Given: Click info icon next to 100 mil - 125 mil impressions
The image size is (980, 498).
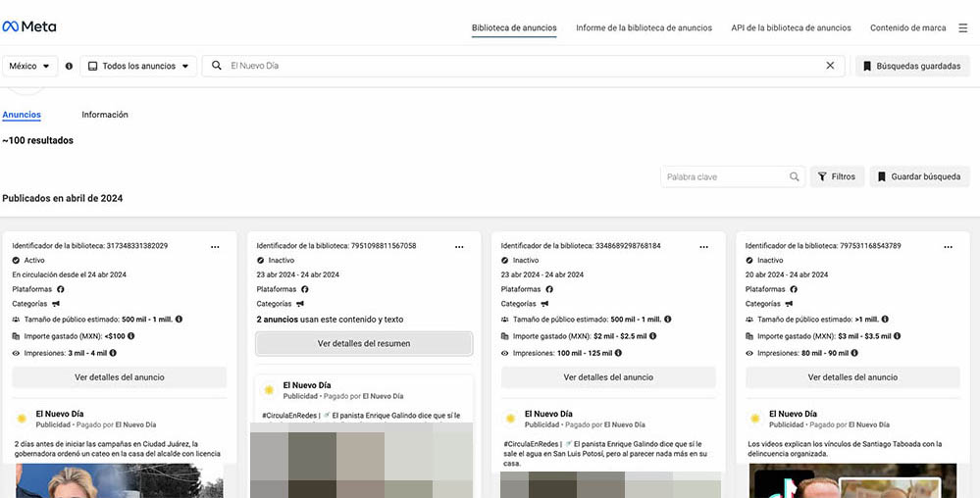Looking at the screenshot, I should point(618,353).
